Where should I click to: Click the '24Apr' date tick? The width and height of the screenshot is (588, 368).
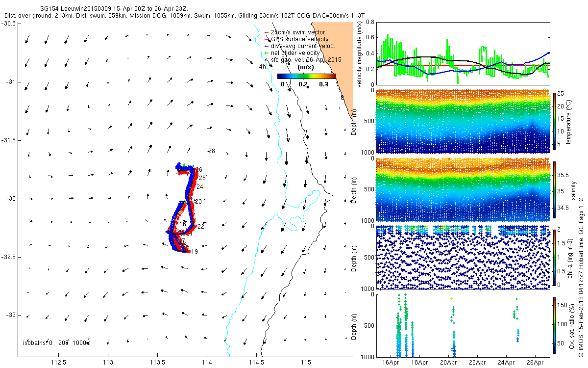[506, 363]
